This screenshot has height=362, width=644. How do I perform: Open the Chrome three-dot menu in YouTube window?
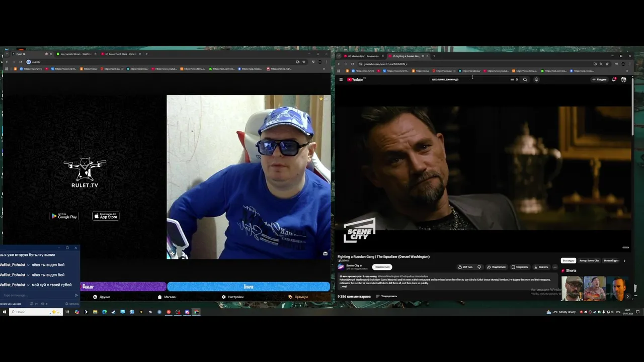(x=629, y=64)
